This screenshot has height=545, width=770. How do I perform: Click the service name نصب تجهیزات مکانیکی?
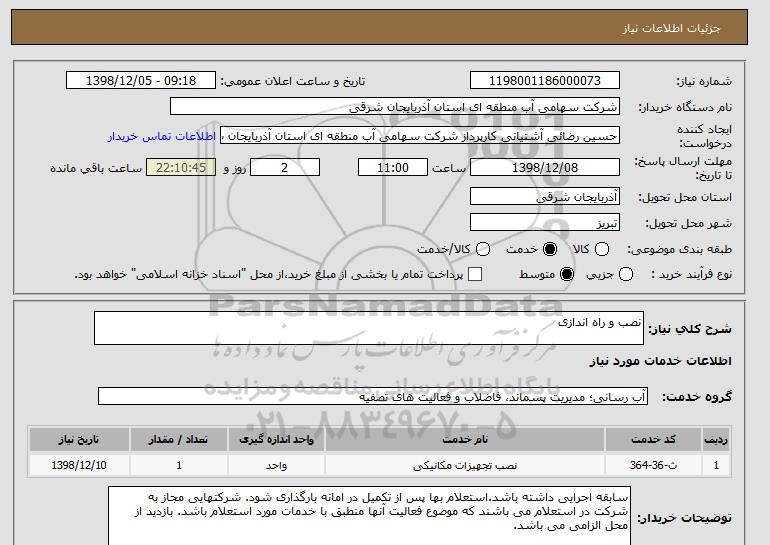465,465
